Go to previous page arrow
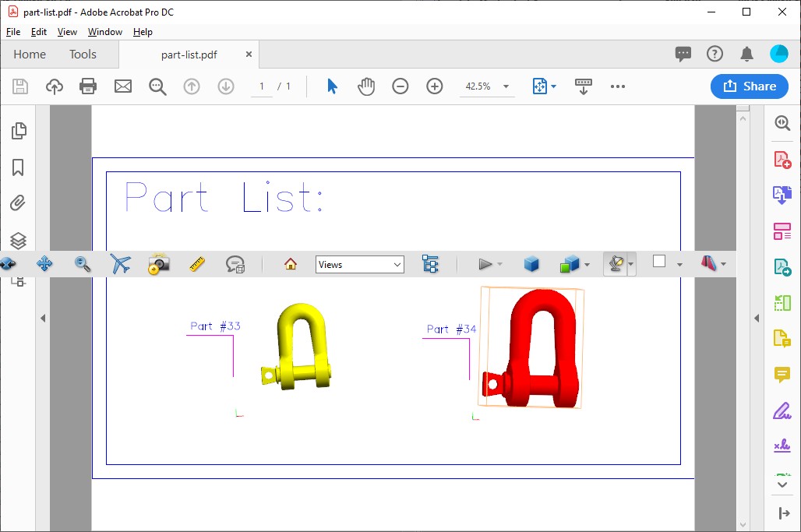Screen dimensions: 801x532 [x=192, y=86]
